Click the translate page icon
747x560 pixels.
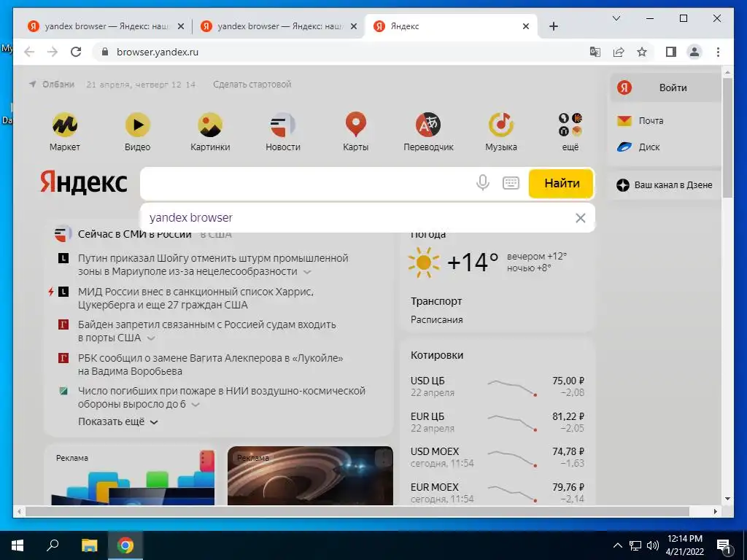(x=595, y=52)
